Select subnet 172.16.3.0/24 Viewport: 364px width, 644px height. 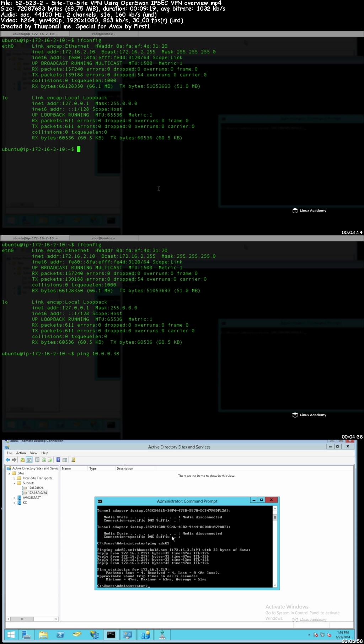point(34,493)
